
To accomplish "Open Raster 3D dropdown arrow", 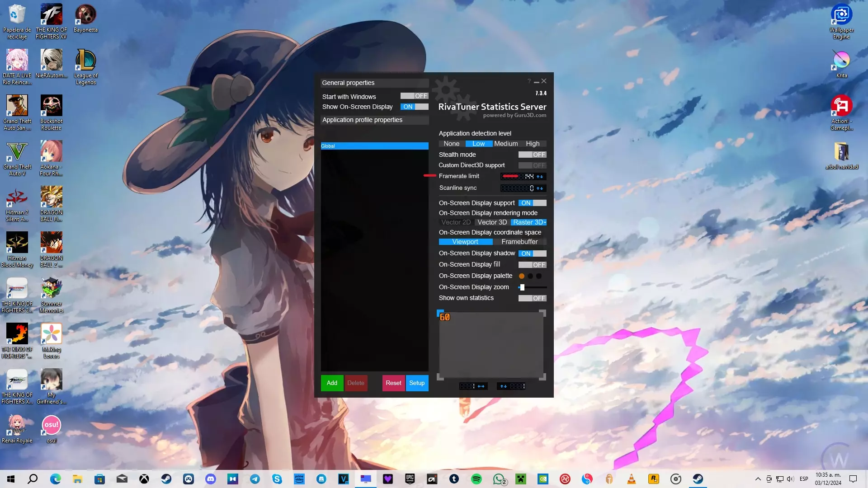I will pos(545,222).
